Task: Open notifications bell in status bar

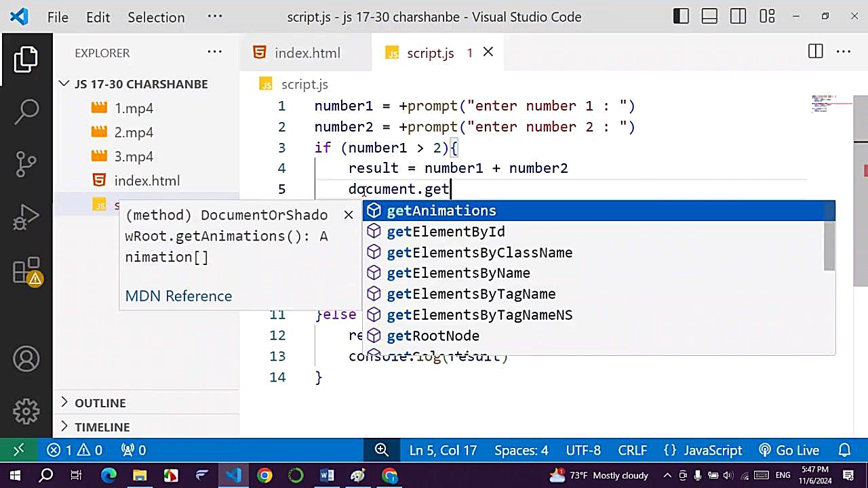Action: [x=844, y=450]
